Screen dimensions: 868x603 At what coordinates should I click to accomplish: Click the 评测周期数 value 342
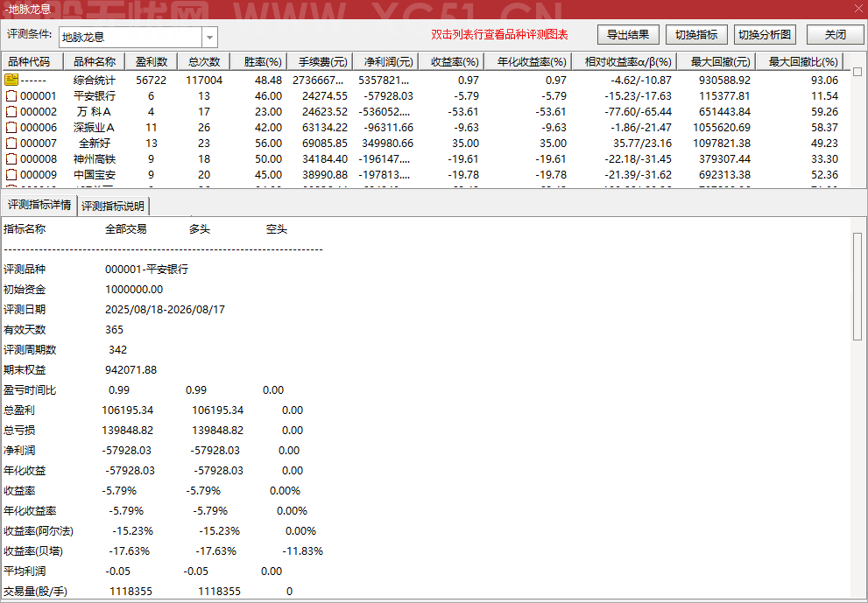pos(118,349)
